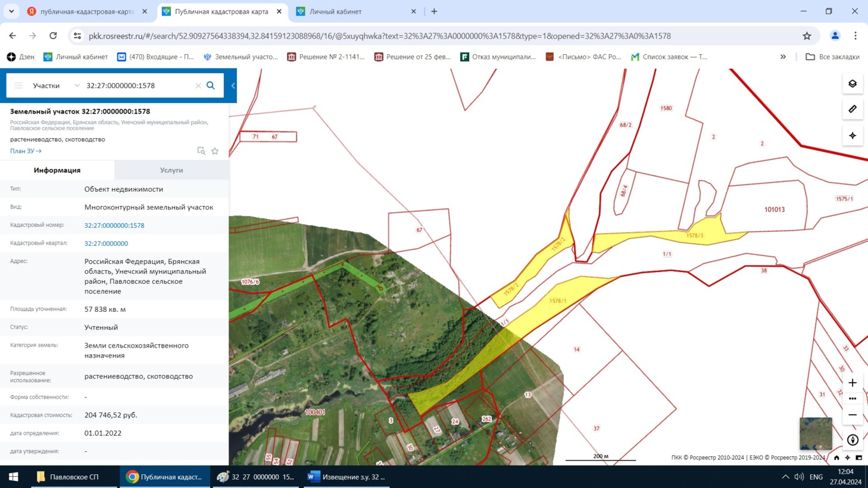Click the locate-by-coordinates crosshair icon below the ruler
The image size is (868, 488).
pyautogui.click(x=853, y=136)
